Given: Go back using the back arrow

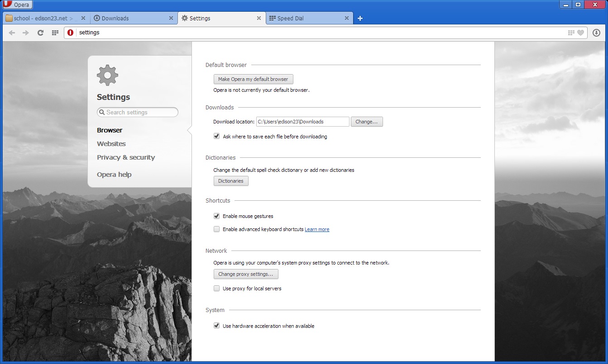Looking at the screenshot, I should [12, 33].
